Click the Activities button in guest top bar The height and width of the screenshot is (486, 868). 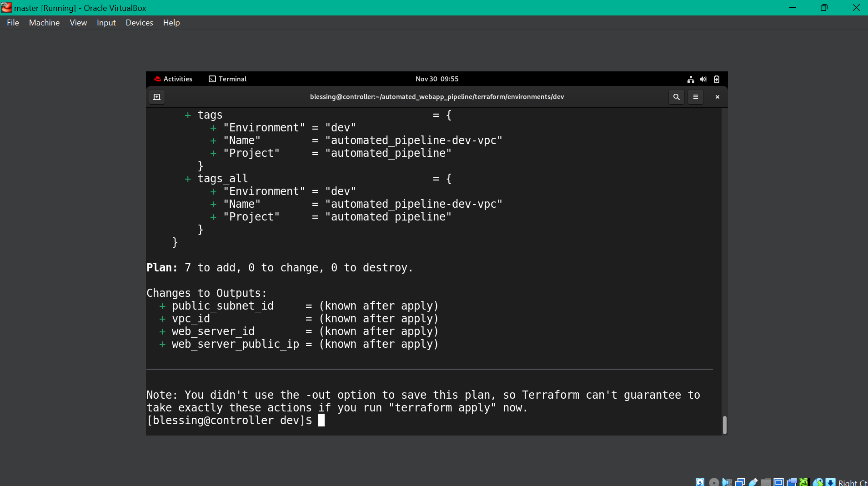[173, 79]
